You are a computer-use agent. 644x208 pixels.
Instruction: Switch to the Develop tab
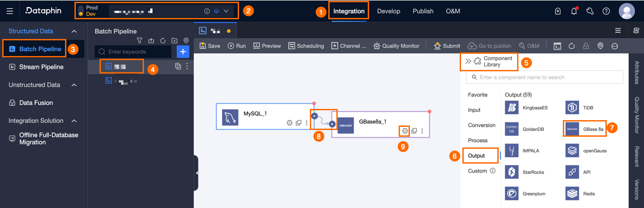point(388,11)
